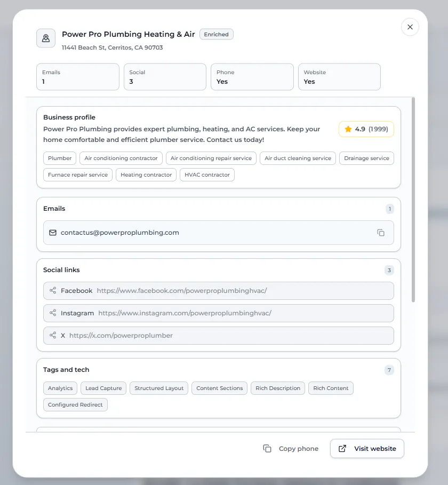448x485 pixels.
Task: Click the Air conditioning contractor tag
Action: 121,158
